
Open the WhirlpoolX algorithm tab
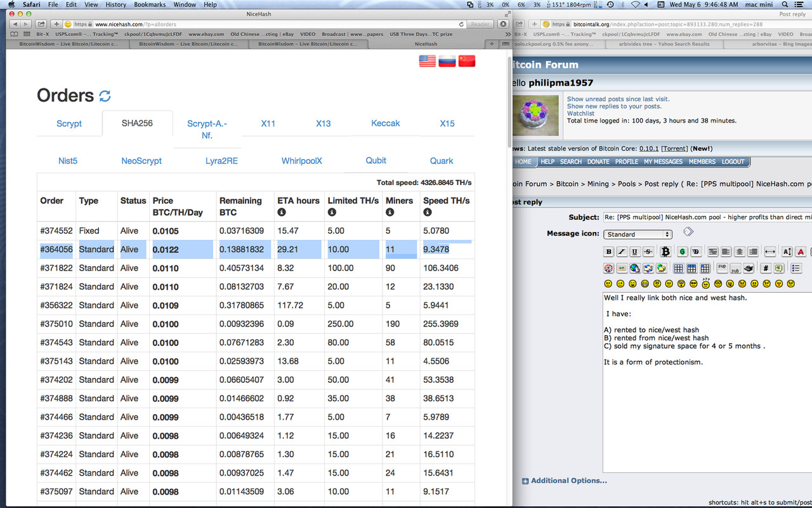tap(302, 161)
